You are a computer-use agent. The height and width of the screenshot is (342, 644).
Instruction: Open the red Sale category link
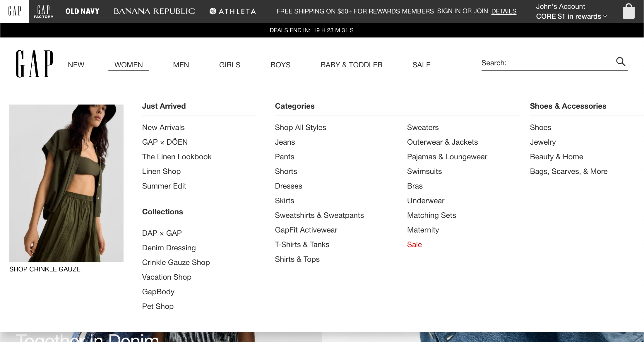click(x=414, y=244)
